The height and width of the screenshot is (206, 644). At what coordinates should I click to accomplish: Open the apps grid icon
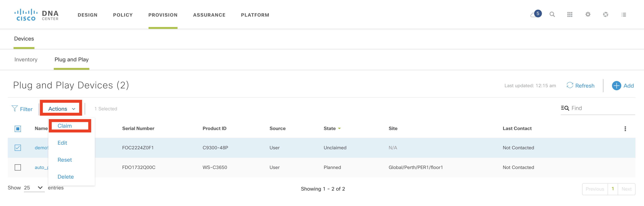570,15
